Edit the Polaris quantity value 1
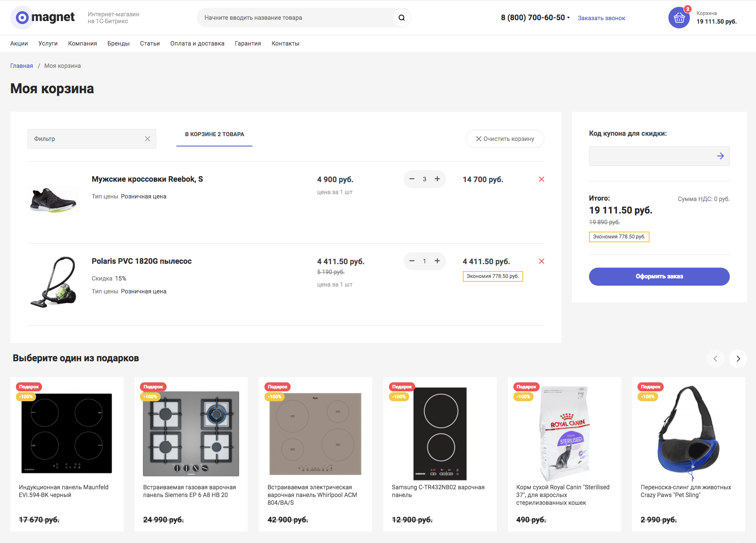This screenshot has width=756, height=543. pyautogui.click(x=425, y=261)
